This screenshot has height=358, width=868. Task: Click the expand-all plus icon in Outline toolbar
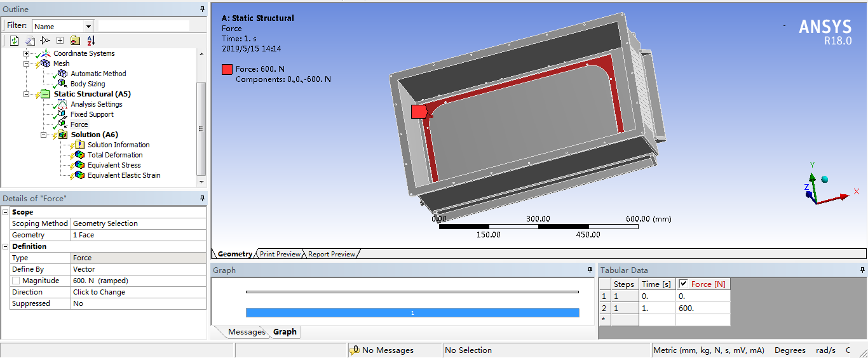click(60, 41)
